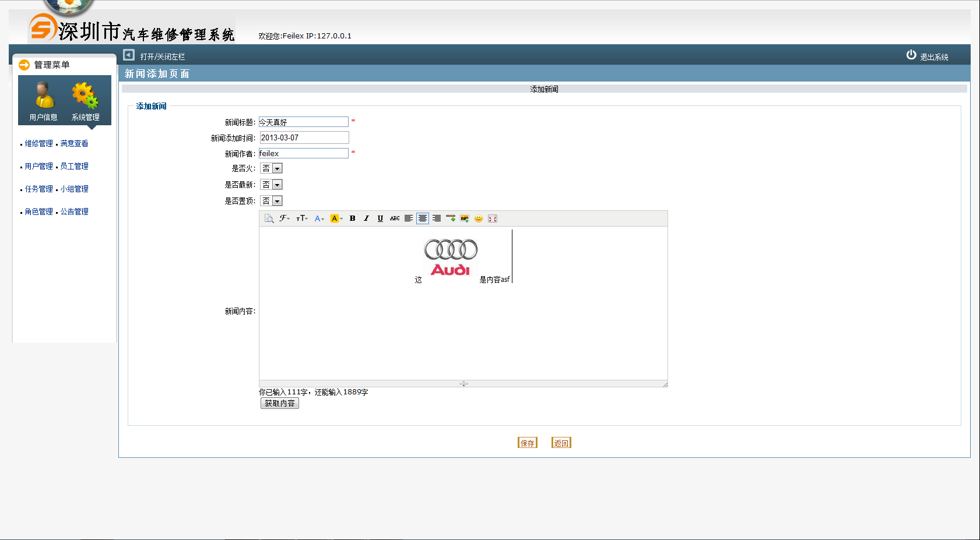980x540 pixels.
Task: Align text left in editor
Action: click(x=409, y=218)
